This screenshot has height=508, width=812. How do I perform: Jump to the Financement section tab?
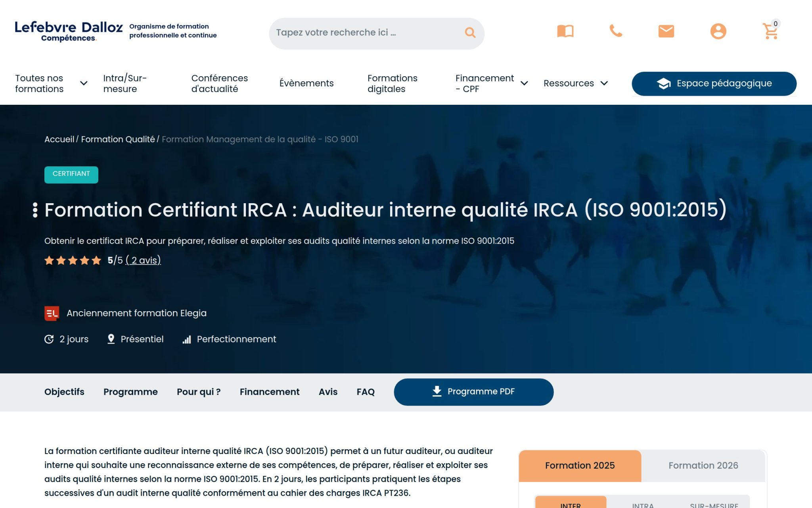click(x=270, y=392)
